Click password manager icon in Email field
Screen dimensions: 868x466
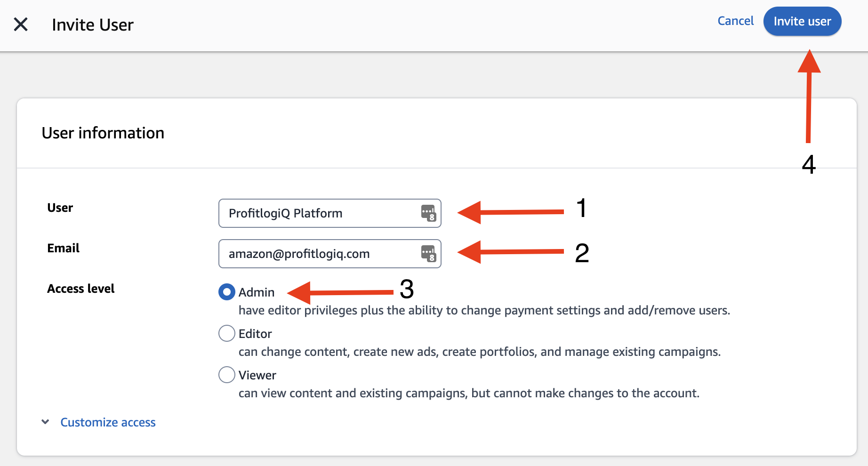pos(428,254)
